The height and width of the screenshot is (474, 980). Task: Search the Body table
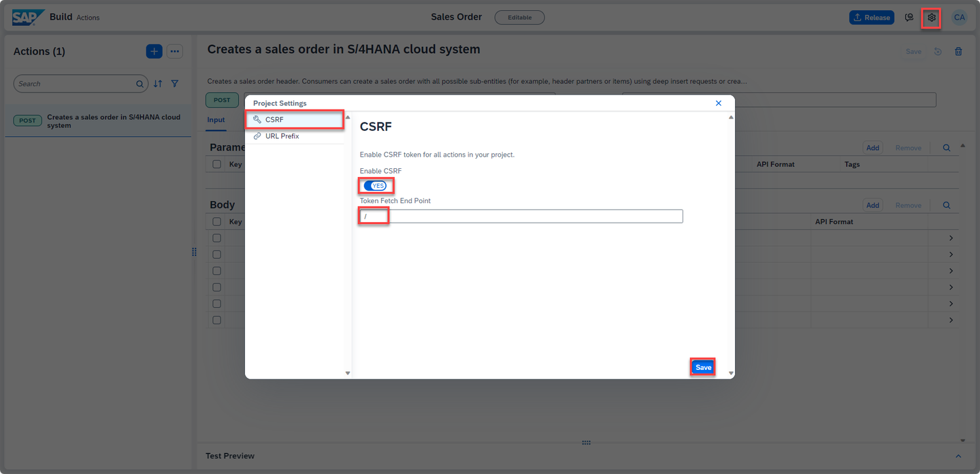[x=947, y=205]
